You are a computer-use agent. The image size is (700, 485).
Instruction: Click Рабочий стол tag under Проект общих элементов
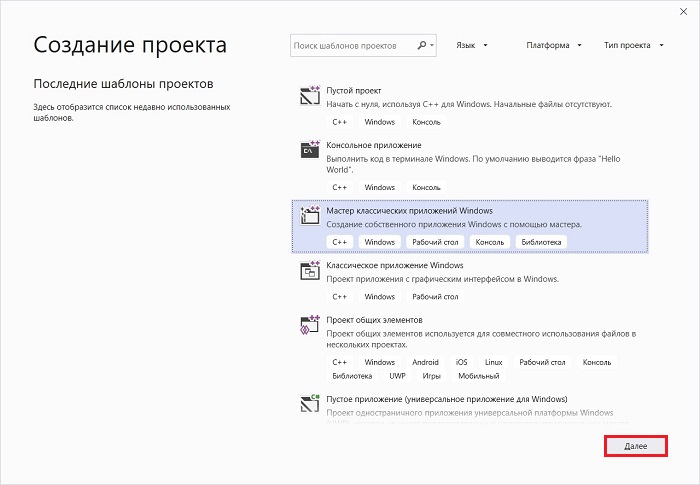pyautogui.click(x=542, y=362)
